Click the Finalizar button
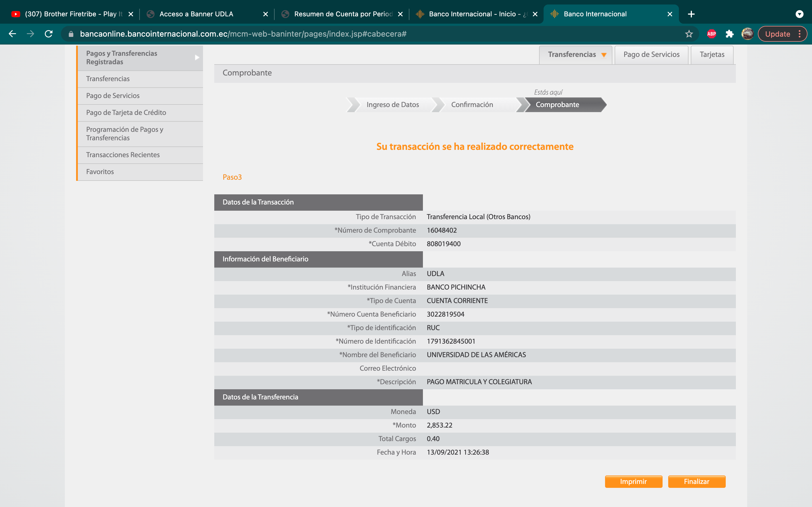The image size is (812, 507). 697,482
